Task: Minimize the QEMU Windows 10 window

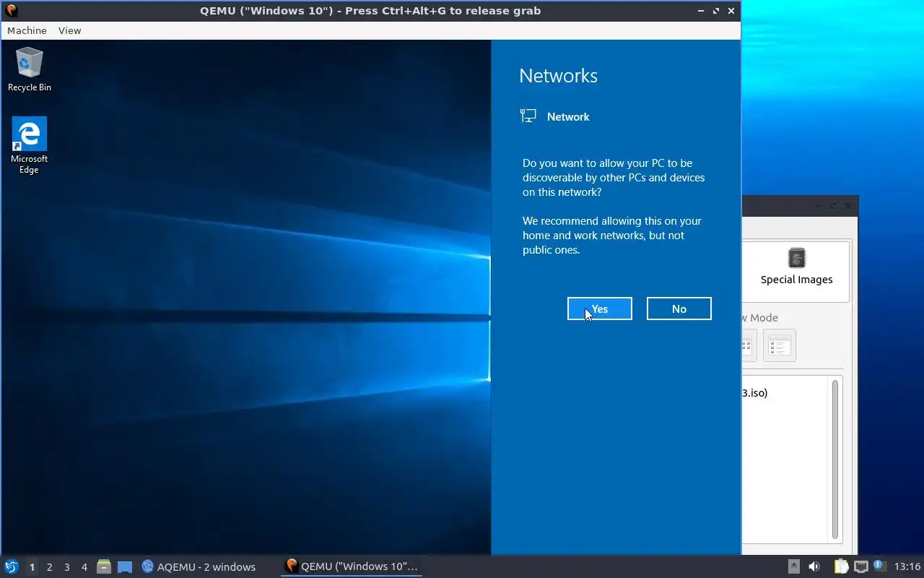Action: pos(702,11)
